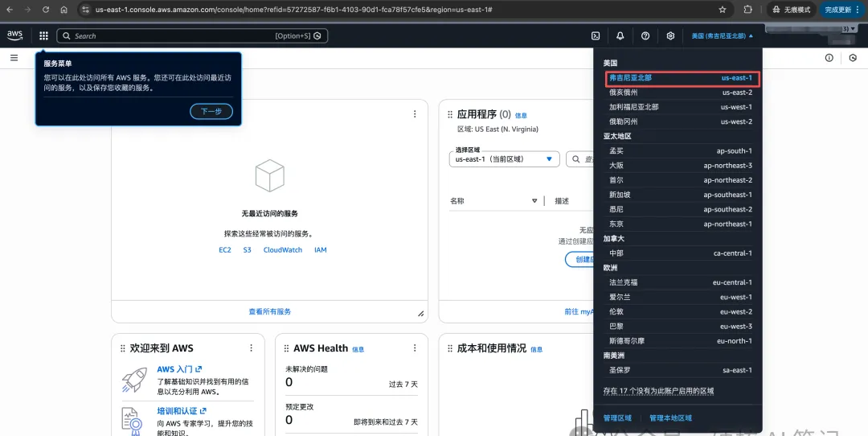Open the AWS 入门 link
The height and width of the screenshot is (436, 868).
179,369
